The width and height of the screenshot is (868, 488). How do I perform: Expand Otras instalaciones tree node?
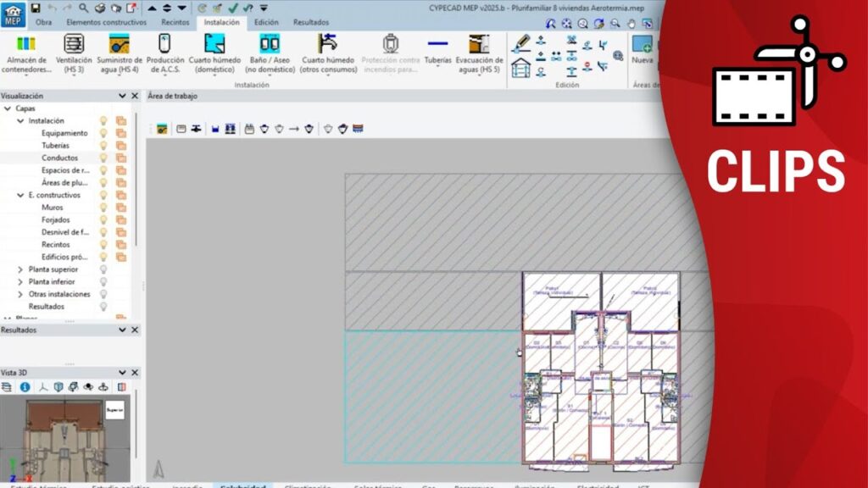pyautogui.click(x=21, y=294)
